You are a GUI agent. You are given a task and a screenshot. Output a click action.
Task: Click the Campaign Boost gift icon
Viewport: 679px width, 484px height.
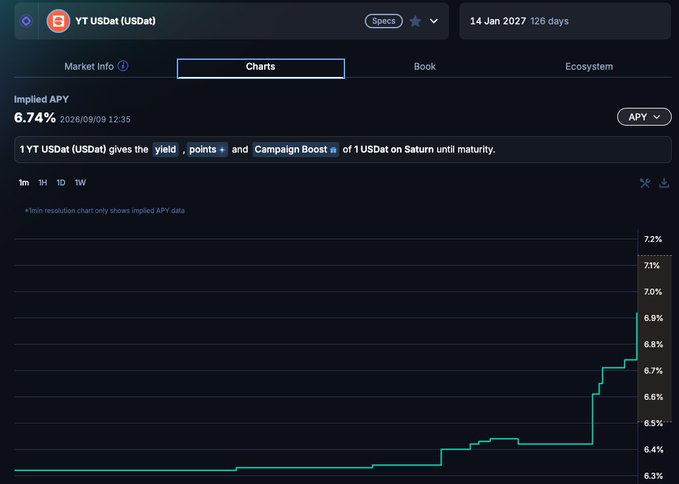(x=333, y=150)
